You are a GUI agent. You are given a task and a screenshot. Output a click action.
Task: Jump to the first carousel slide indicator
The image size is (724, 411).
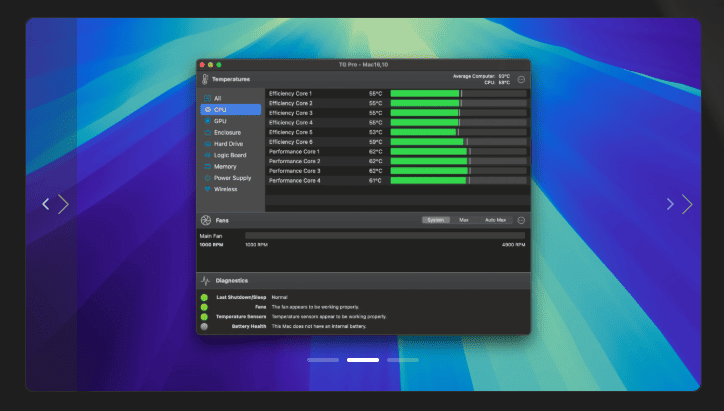323,360
